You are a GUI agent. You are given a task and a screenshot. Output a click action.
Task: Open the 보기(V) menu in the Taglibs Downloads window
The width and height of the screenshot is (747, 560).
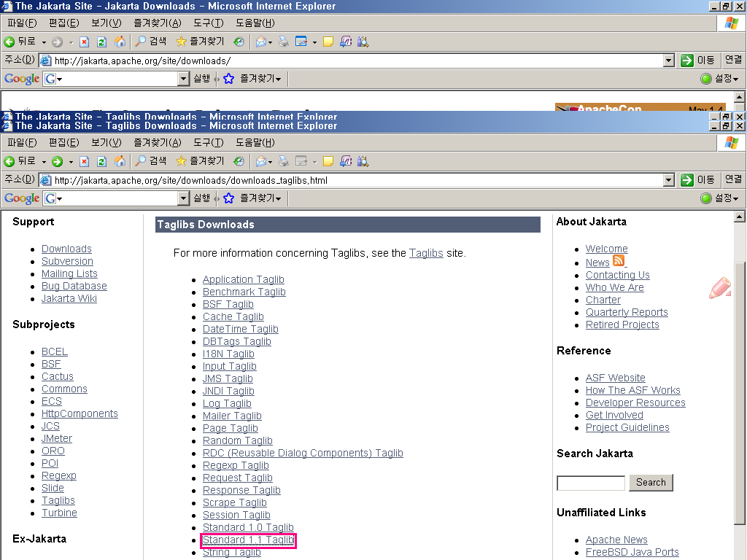point(106,143)
